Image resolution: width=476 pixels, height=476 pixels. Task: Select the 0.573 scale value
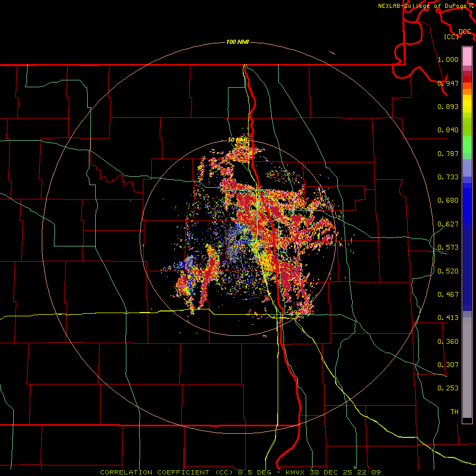(448, 248)
